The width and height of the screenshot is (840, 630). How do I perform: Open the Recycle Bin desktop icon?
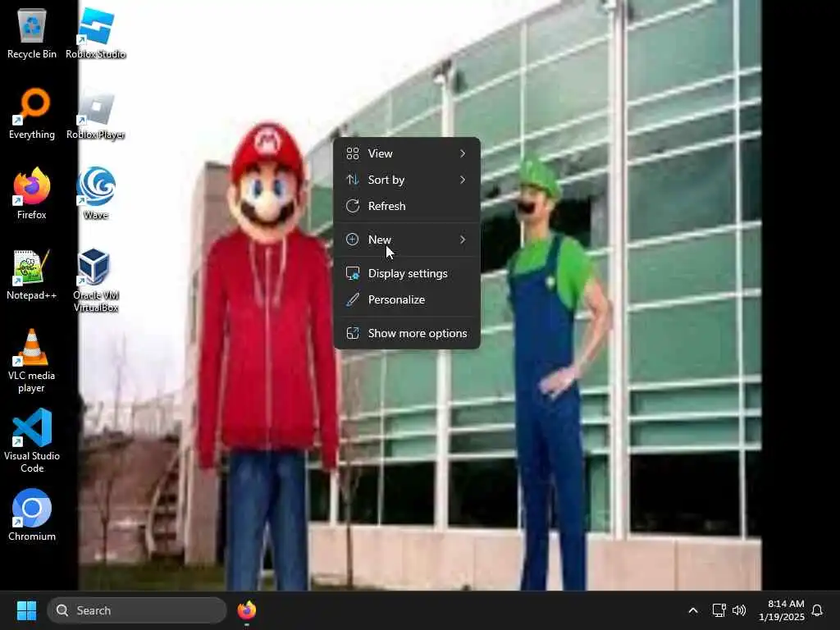click(32, 33)
